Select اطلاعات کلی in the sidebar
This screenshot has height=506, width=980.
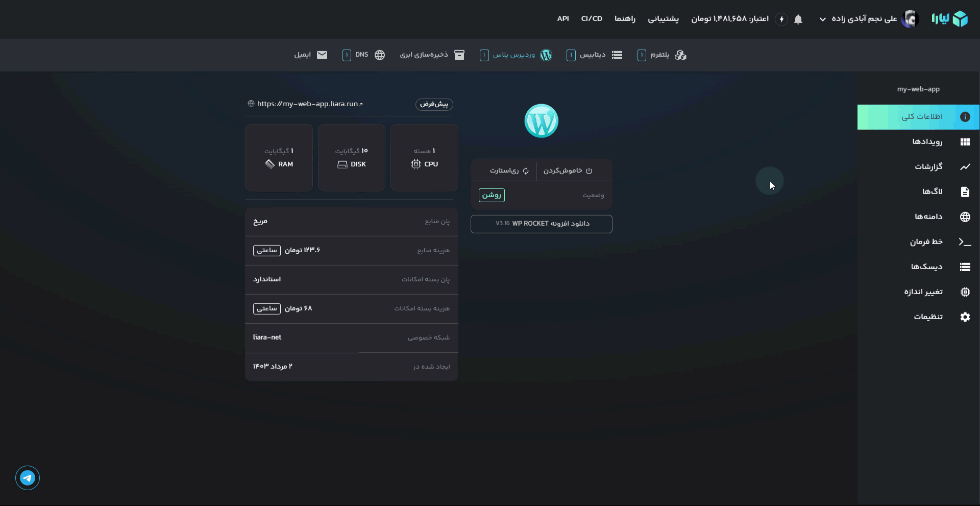(x=918, y=117)
